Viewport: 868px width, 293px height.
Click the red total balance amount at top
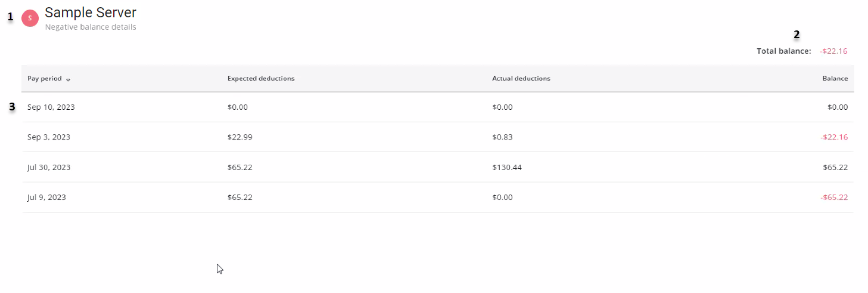click(x=833, y=51)
